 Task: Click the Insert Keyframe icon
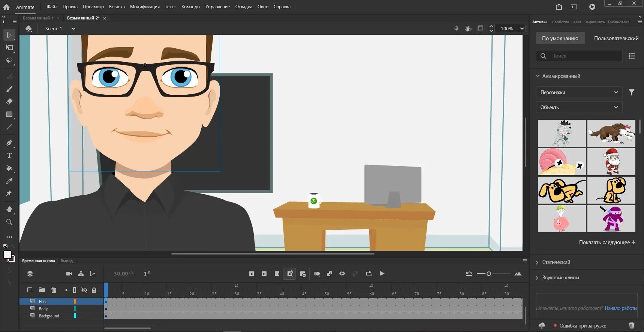[x=252, y=274]
